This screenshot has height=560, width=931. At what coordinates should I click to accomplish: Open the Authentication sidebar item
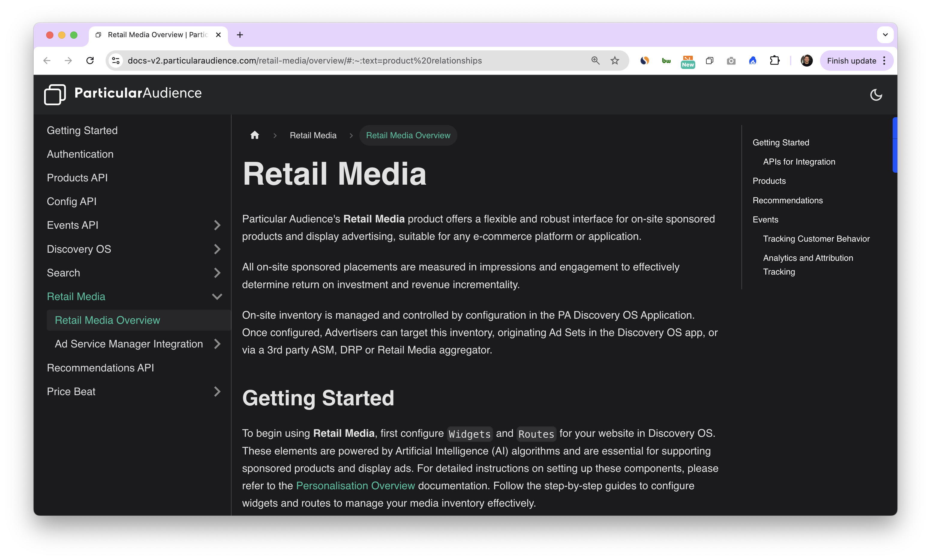point(80,154)
